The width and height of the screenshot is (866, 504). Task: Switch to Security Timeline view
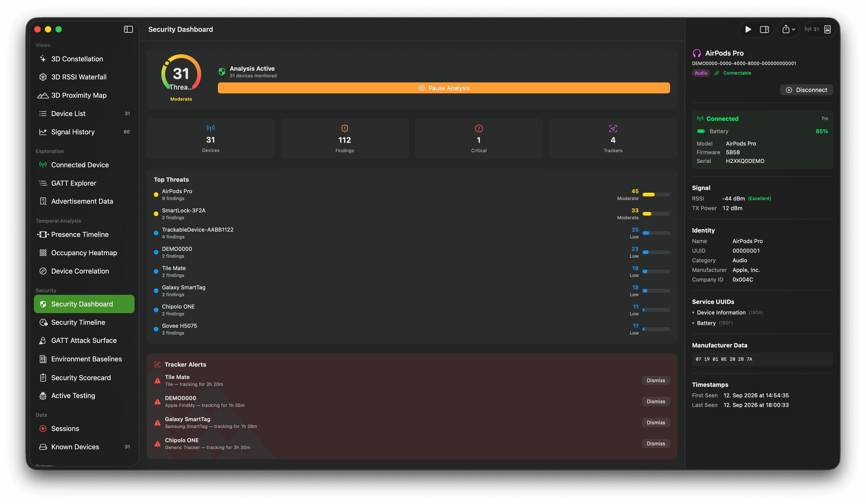(84, 322)
